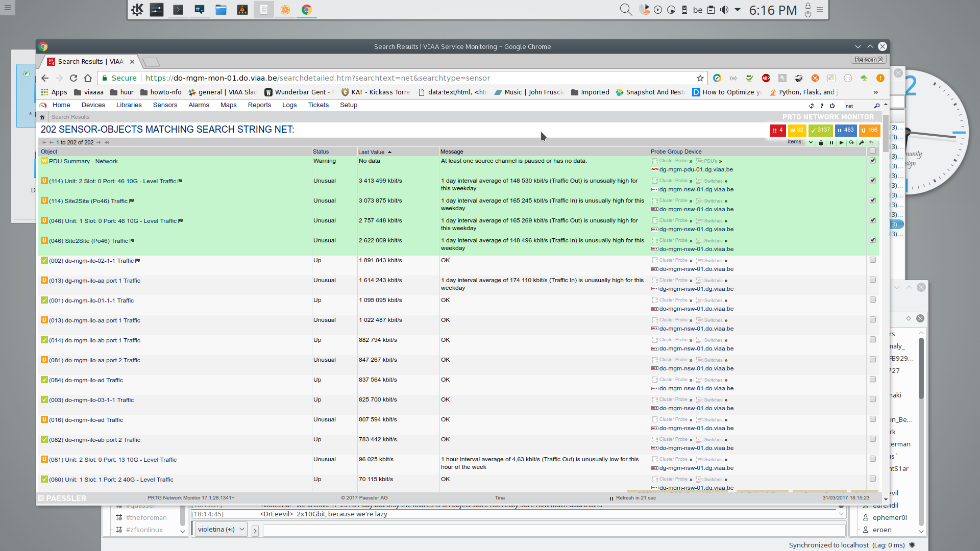
Task: Open dg-mgm-pdu-01.dg.viaa.be device link
Action: click(696, 169)
